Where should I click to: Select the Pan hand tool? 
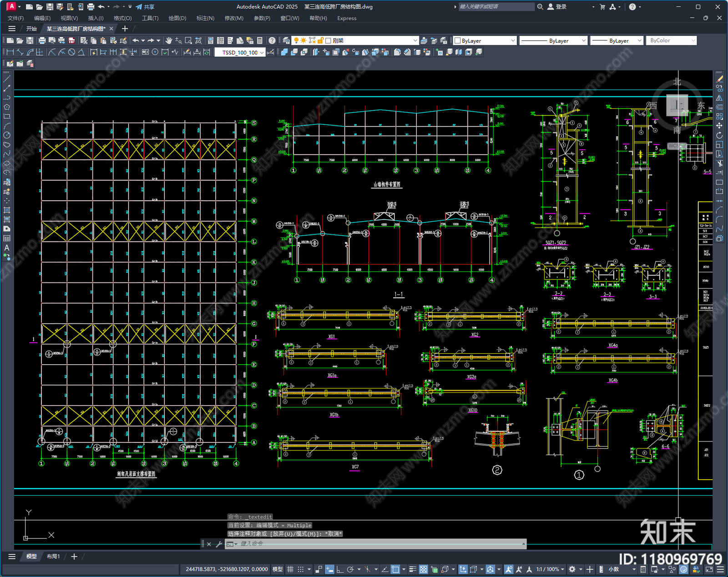(x=169, y=40)
